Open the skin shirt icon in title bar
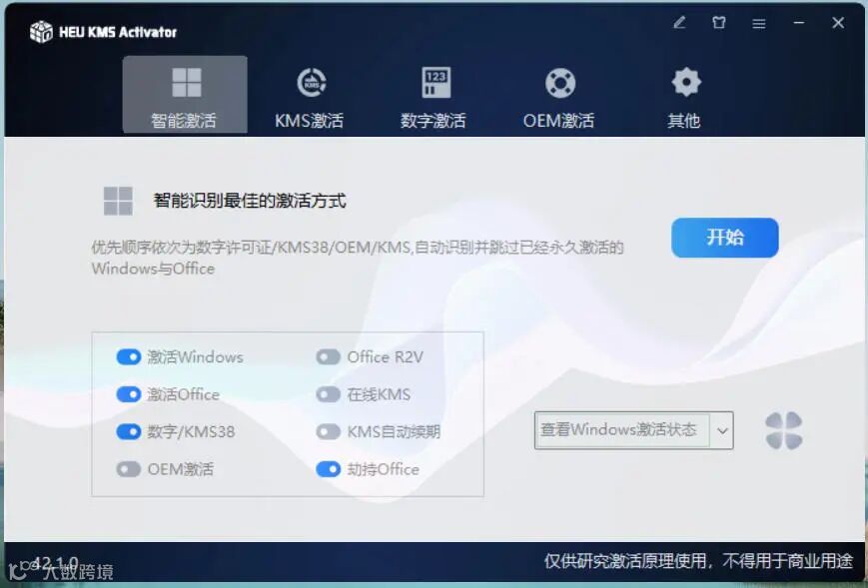 [718, 23]
